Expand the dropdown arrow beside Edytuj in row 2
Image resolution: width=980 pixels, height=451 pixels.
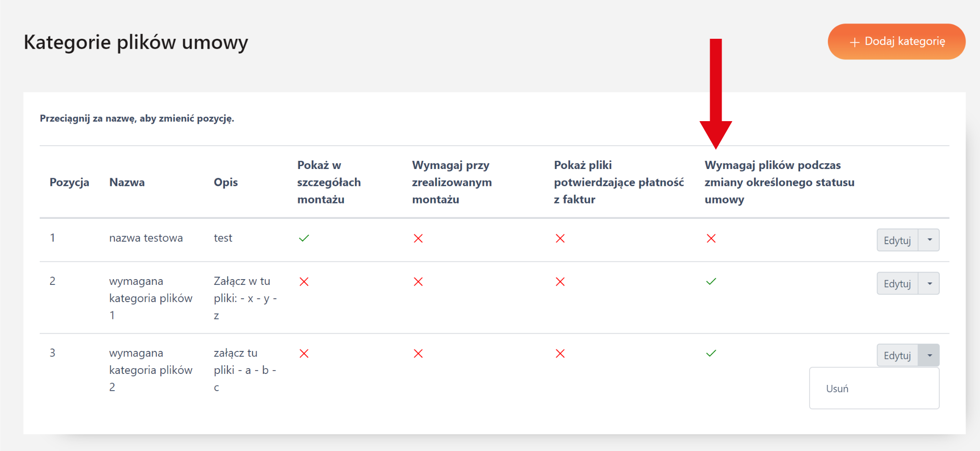[x=929, y=283]
